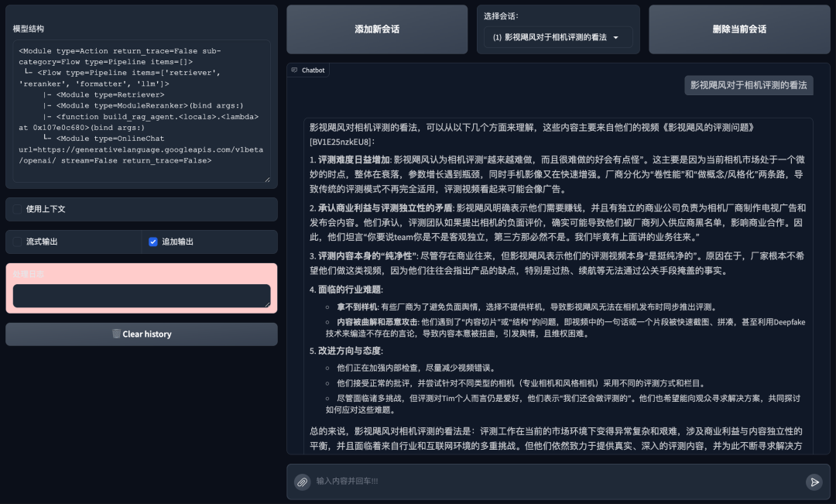The image size is (836, 504).
Task: Click the 删除当前会话 button
Action: point(739,29)
